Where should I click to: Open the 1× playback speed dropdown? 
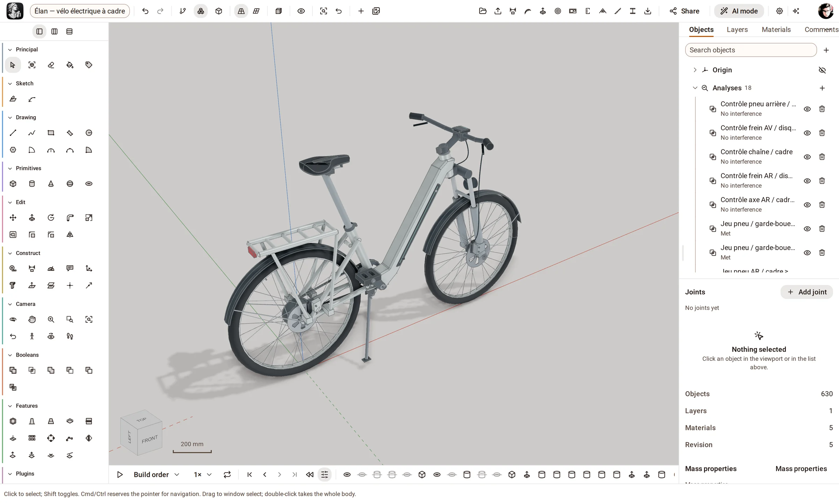coord(203,475)
